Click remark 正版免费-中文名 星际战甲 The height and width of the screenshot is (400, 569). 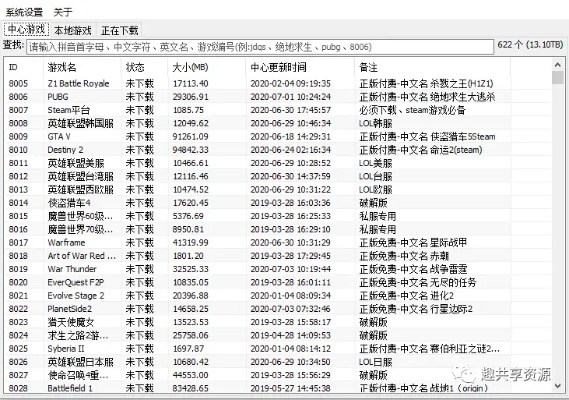[x=413, y=242]
